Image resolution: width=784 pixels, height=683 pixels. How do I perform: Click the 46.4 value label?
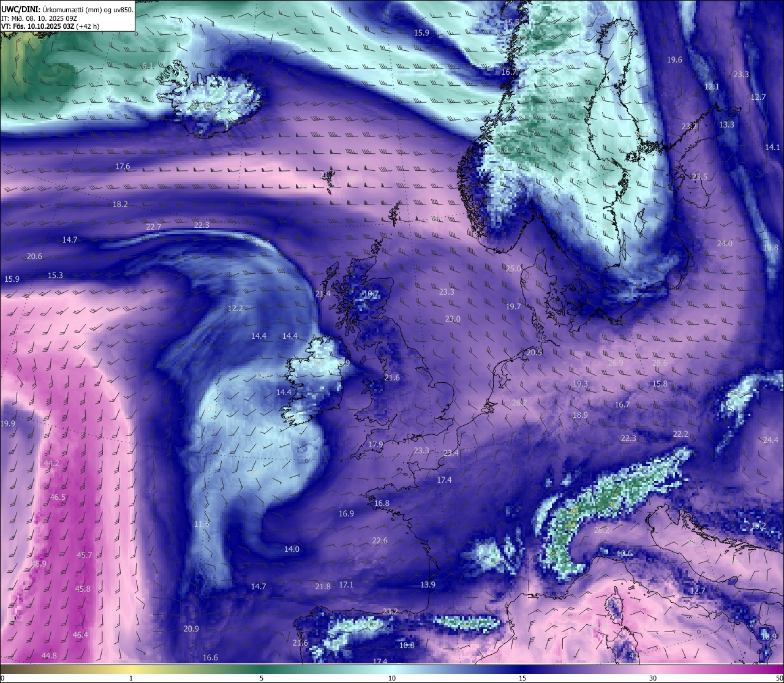80,635
